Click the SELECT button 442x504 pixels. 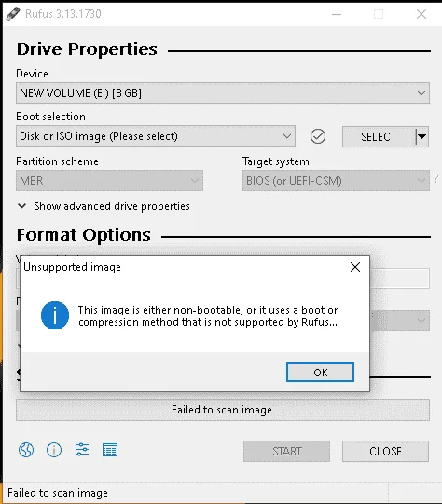(379, 137)
